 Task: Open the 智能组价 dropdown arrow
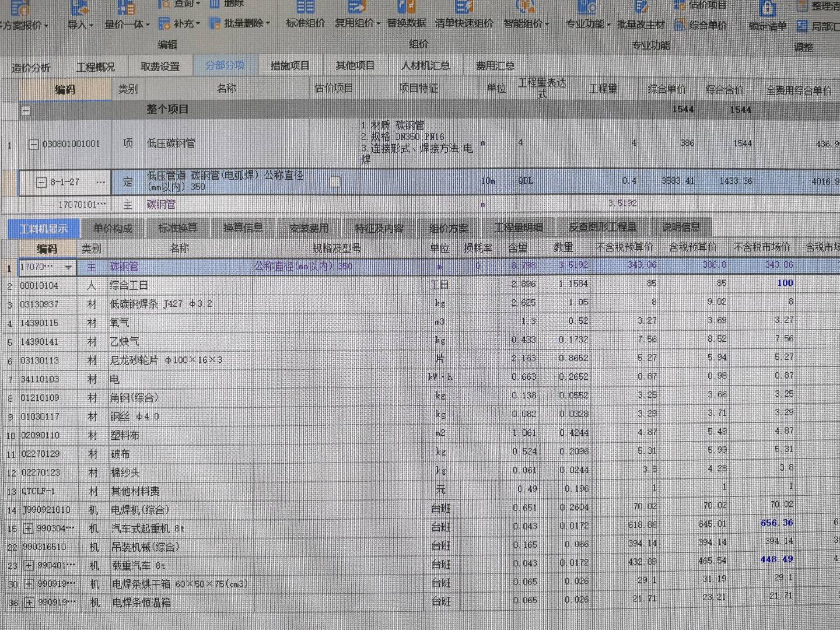pos(547,25)
